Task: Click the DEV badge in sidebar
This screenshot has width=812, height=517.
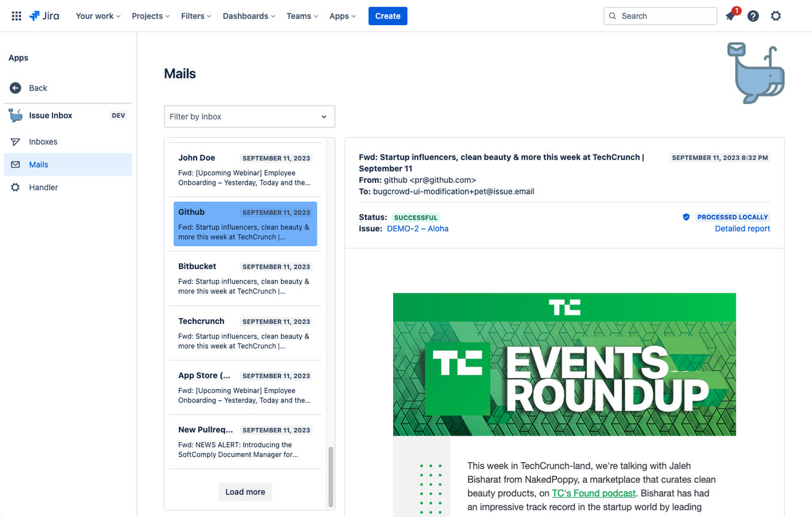Action: click(118, 116)
